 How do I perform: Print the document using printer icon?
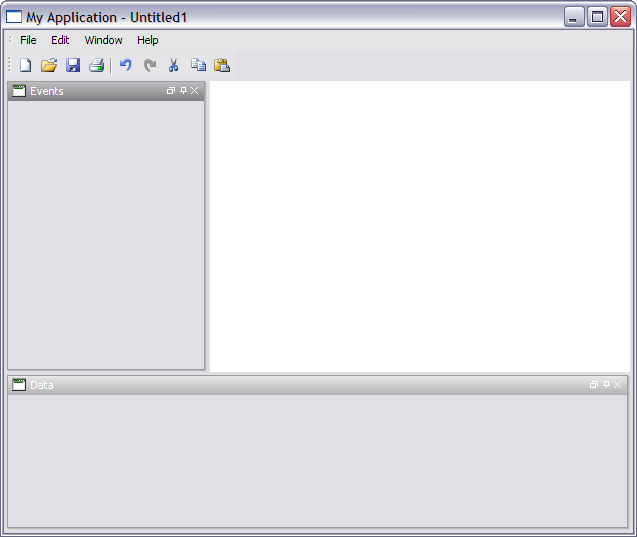coord(97,65)
